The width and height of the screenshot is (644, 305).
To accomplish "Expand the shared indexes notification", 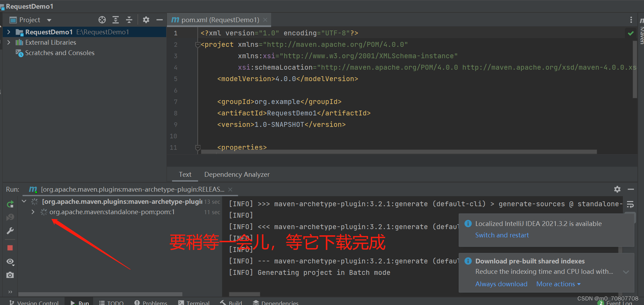I will pyautogui.click(x=626, y=272).
